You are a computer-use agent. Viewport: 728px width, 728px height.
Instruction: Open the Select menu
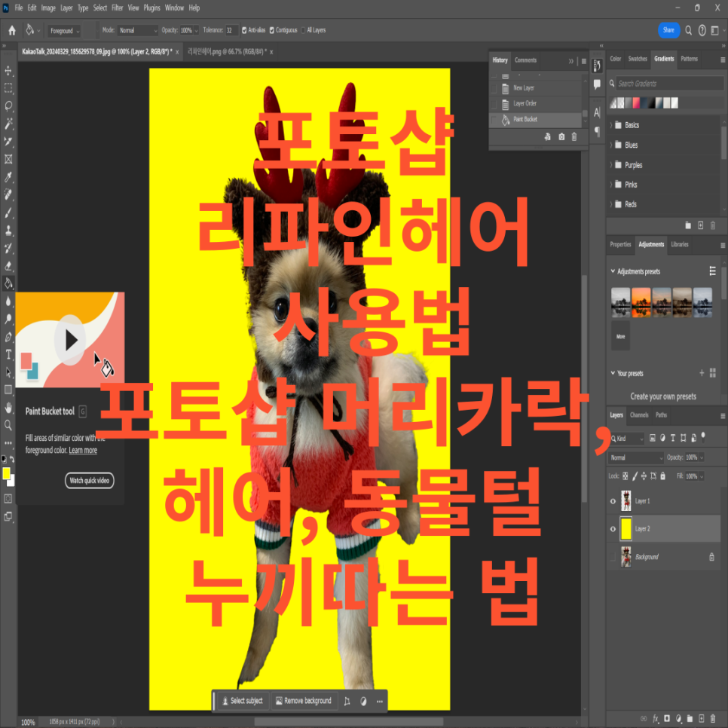click(99, 8)
